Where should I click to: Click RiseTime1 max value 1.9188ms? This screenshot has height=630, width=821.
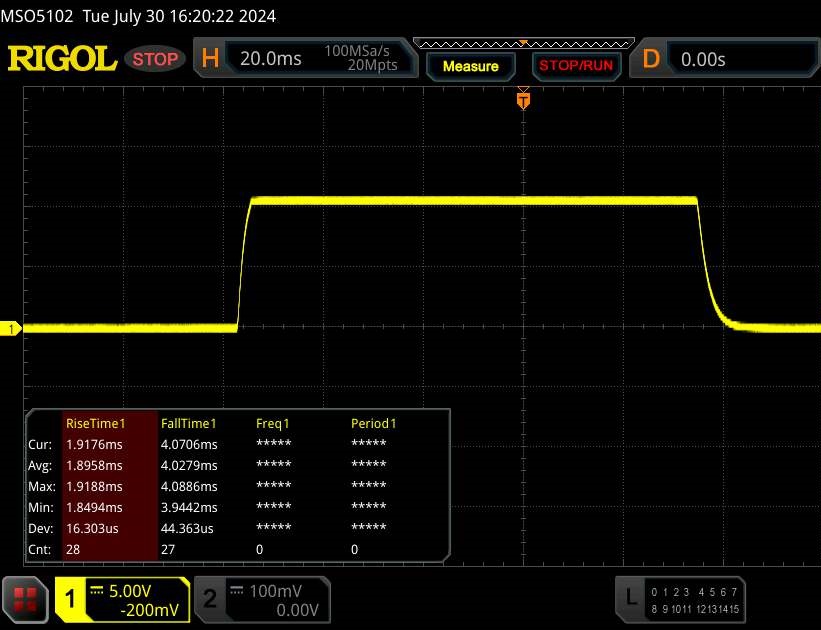pos(94,487)
